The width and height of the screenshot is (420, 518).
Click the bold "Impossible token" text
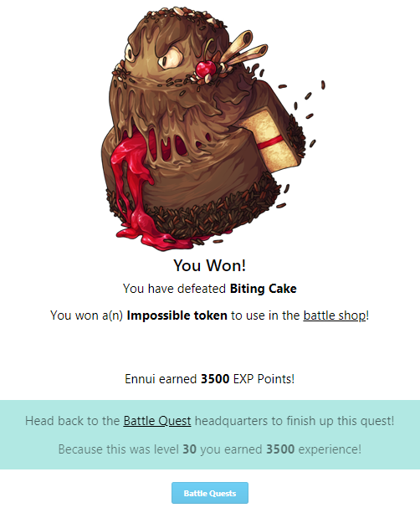pos(177,315)
